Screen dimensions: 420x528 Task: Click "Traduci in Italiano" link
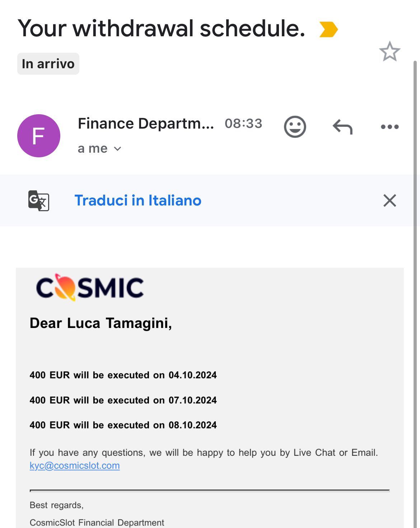[138, 200]
